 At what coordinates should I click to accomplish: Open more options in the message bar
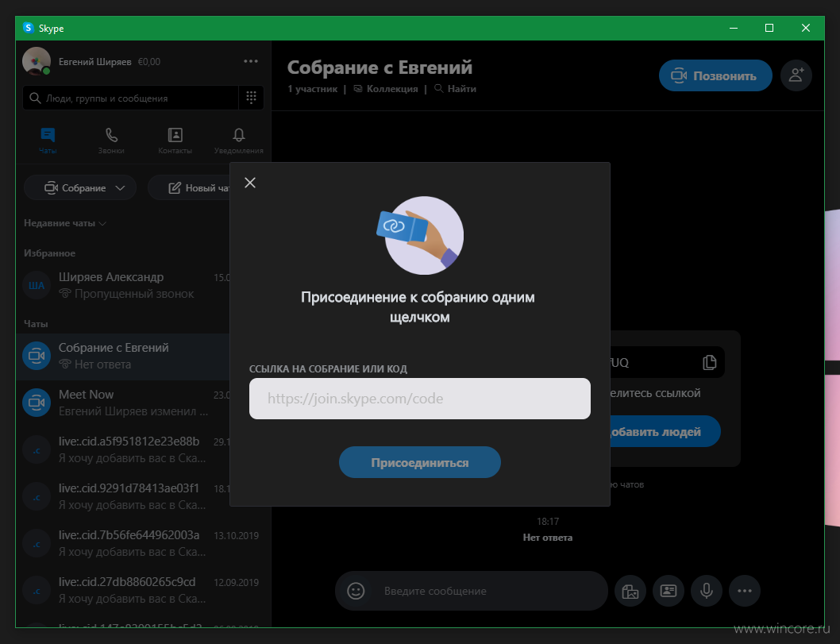coord(745,591)
